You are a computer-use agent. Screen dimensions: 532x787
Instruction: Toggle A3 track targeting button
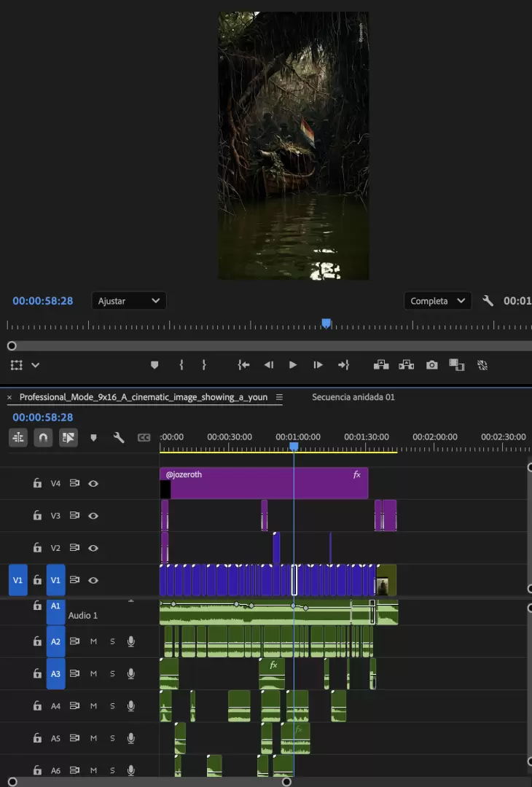55,673
